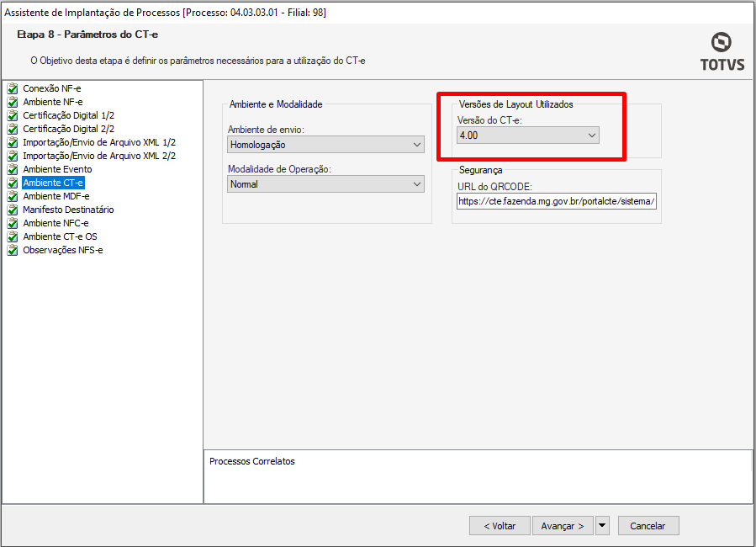
Task: Click checkmark icon beside Ambiente NFC-e
Action: point(13,223)
